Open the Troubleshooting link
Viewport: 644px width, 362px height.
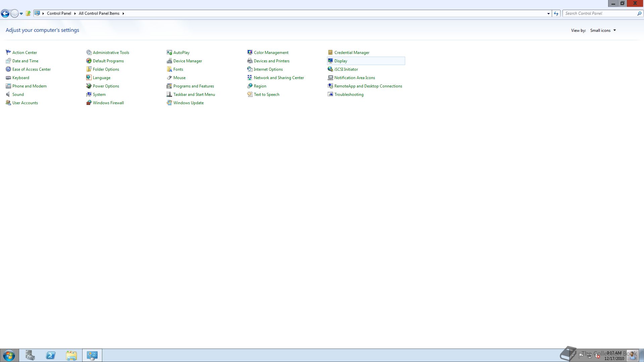click(x=349, y=95)
